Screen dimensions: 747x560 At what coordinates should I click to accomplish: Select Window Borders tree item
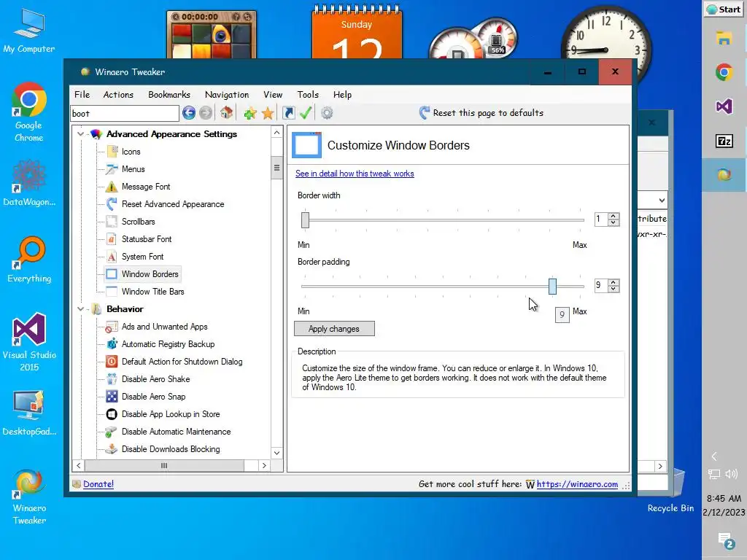(150, 274)
